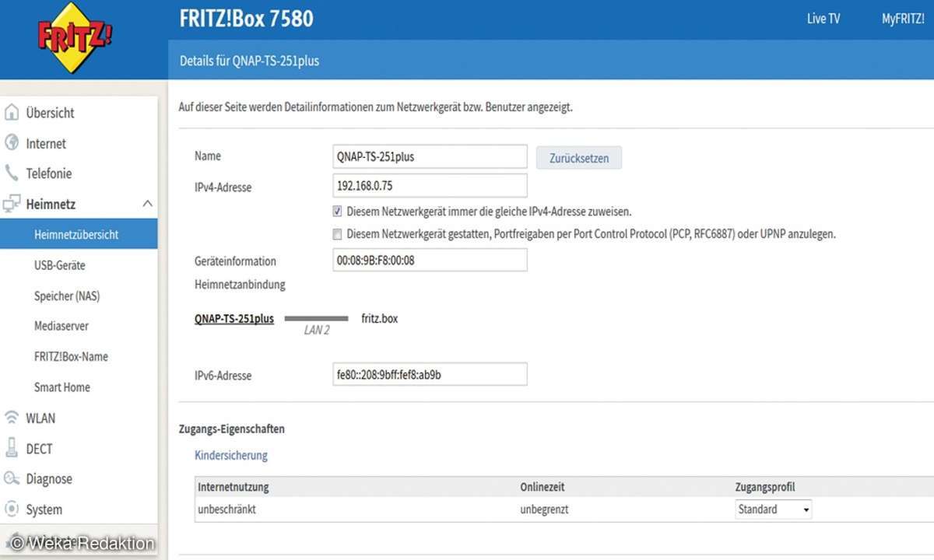934x560 pixels.
Task: Click the 'Zugangs-Eigenschaften' section heading
Action: click(x=232, y=429)
